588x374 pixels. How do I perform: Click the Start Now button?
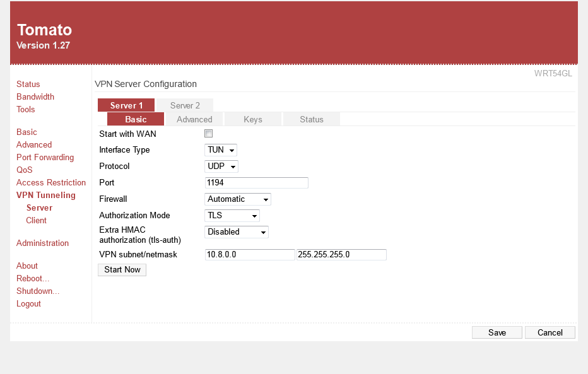click(122, 270)
